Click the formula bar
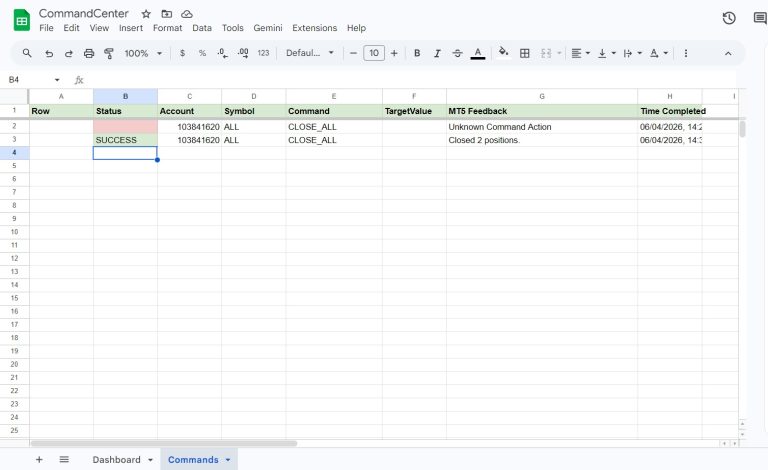The image size is (768, 470). (x=411, y=79)
